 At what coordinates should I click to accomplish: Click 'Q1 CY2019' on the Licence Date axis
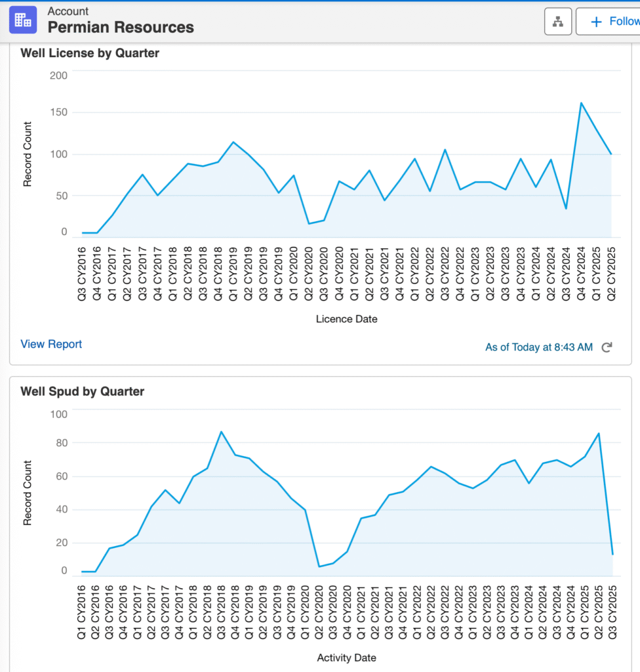233,274
